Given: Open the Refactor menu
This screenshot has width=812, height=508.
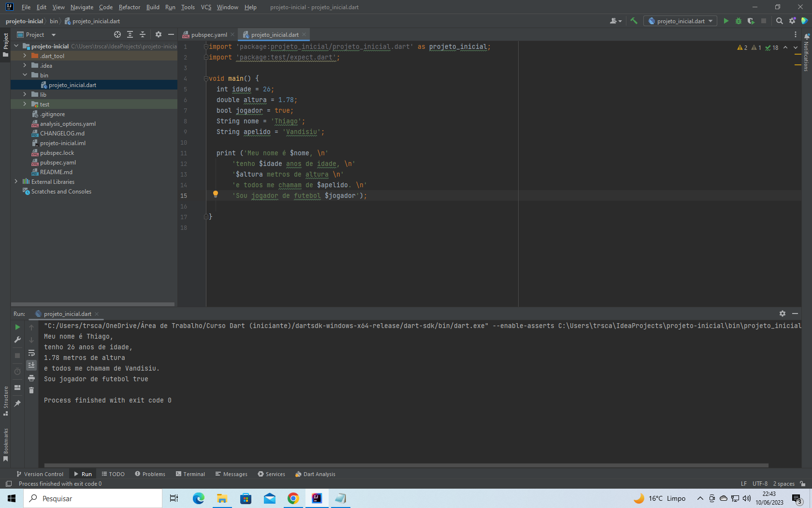Looking at the screenshot, I should [130, 7].
